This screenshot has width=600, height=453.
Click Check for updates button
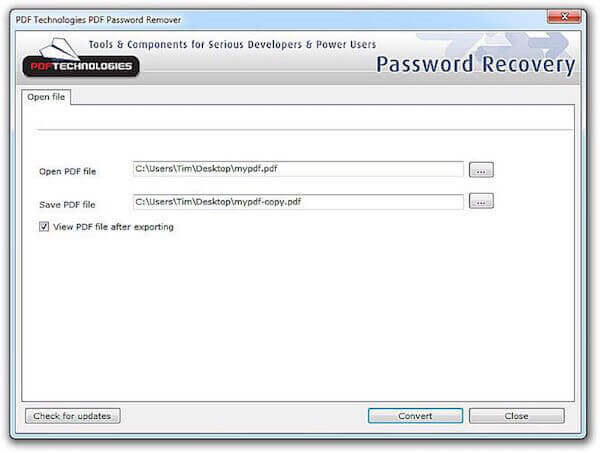pos(73,416)
